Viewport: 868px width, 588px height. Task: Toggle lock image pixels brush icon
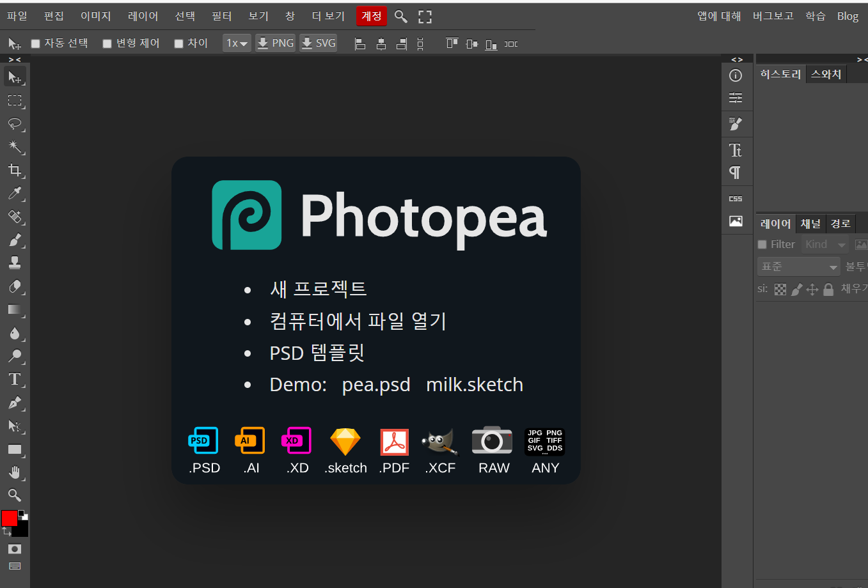click(796, 290)
